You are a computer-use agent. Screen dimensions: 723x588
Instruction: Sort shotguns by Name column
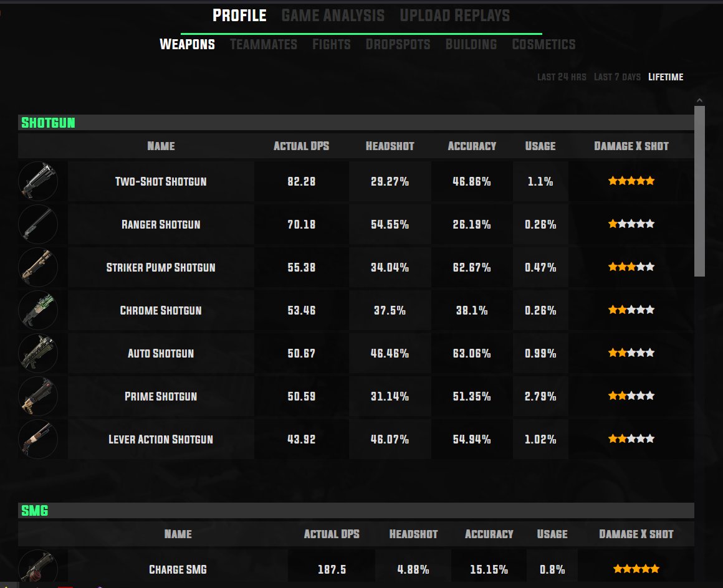[x=161, y=146]
